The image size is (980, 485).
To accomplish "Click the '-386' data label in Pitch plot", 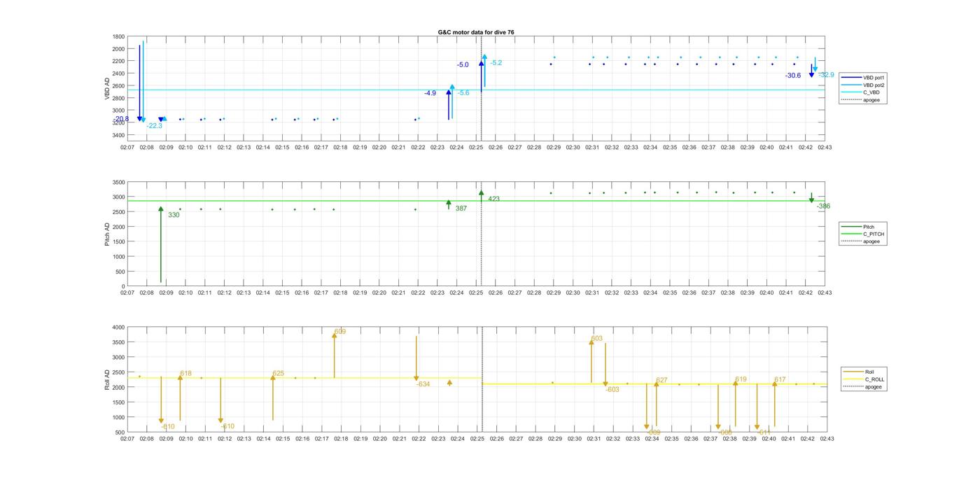I will coord(823,206).
